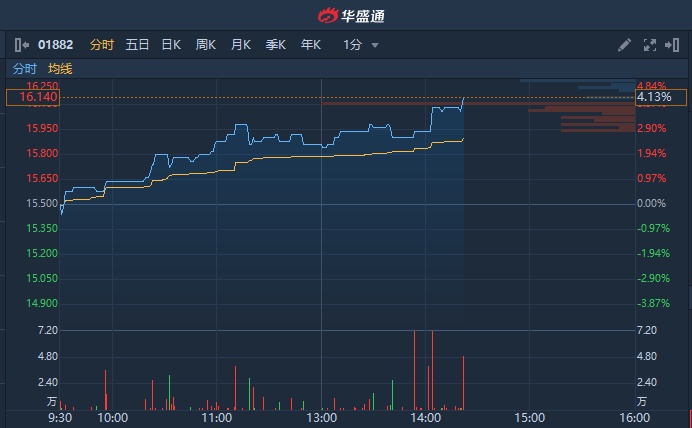Open the 1分 minute period selector
This screenshot has height=428, width=692.
(x=352, y=45)
